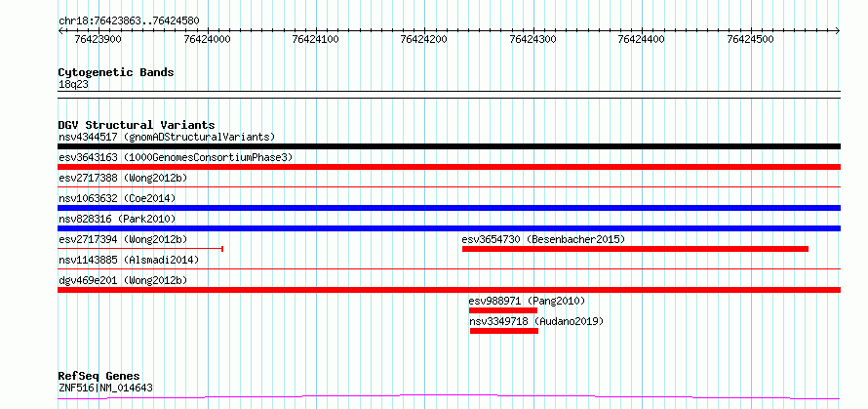868x409 pixels.
Task: Click nsv1063632 (Coe2014) label
Action: 117,198
